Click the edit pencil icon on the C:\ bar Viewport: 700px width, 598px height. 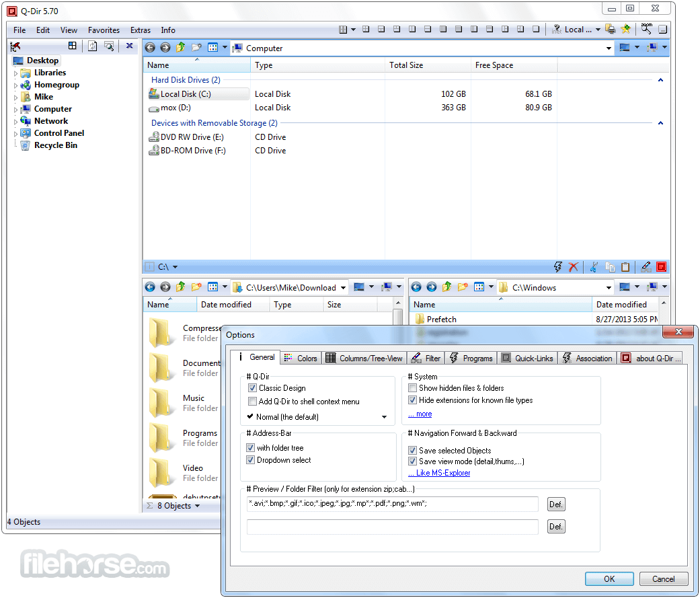point(646,267)
